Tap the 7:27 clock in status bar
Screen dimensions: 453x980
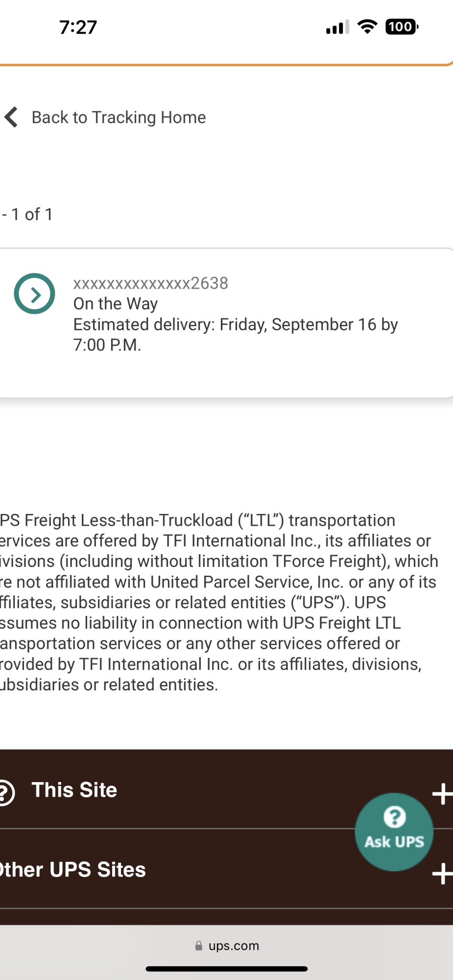pos(78,27)
